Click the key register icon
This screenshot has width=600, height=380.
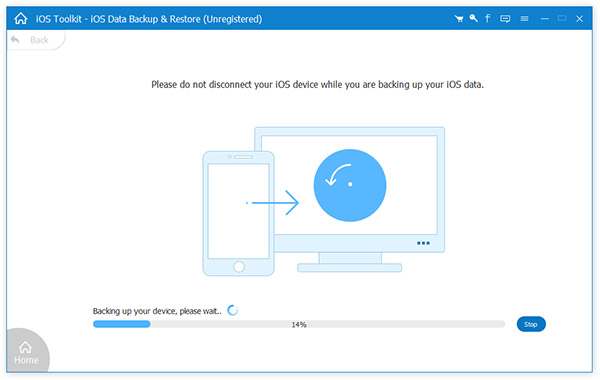pos(474,18)
